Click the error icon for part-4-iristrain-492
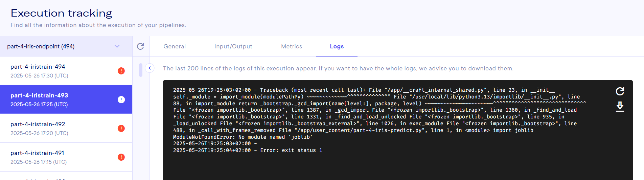644x180 pixels. 121,128
